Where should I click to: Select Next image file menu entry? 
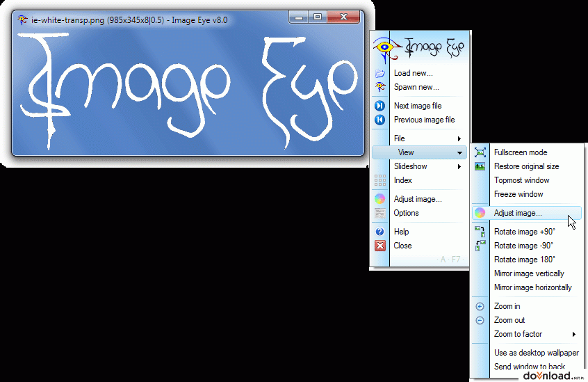[419, 106]
